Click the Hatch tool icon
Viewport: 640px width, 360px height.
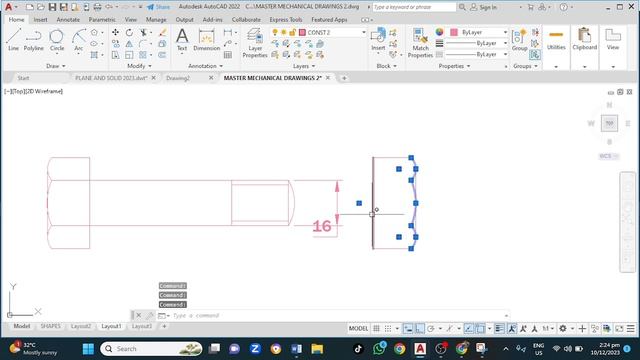(94, 55)
